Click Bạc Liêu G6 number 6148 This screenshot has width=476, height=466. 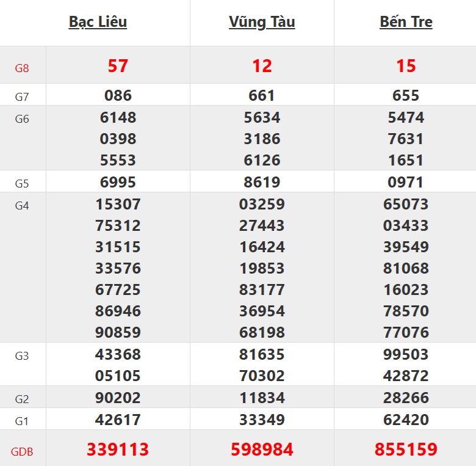click(118, 117)
